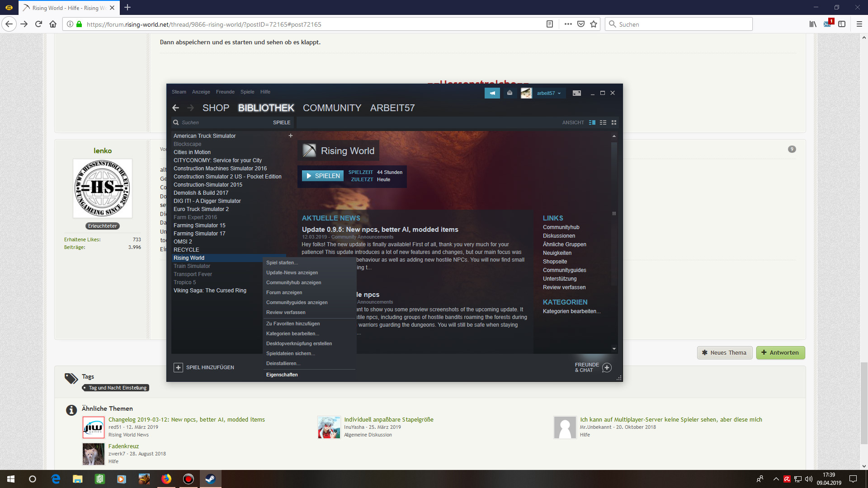
Task: Switch to grid view in Ansicht
Action: (x=614, y=122)
